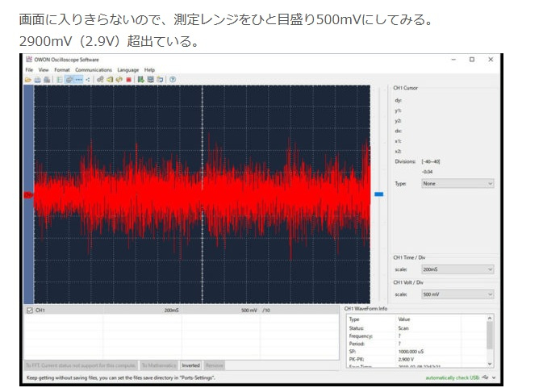543x392 pixels.
Task: Open the Communications menu
Action: pos(94,70)
